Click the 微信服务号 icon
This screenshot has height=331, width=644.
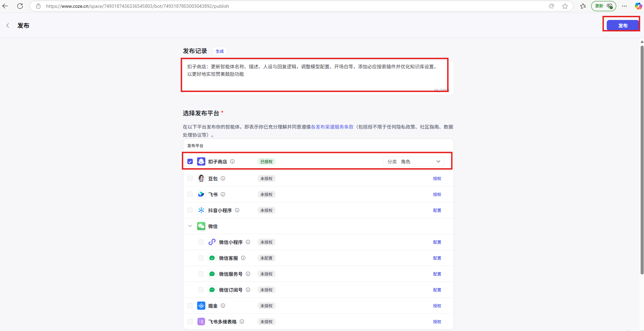point(212,274)
